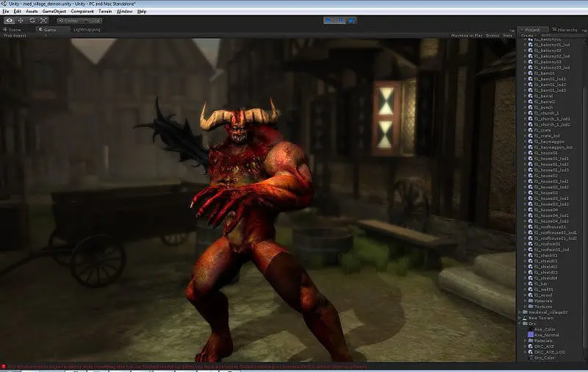The height and width of the screenshot is (372, 588).
Task: Toggle the Local coordinate space button
Action: click(x=91, y=21)
